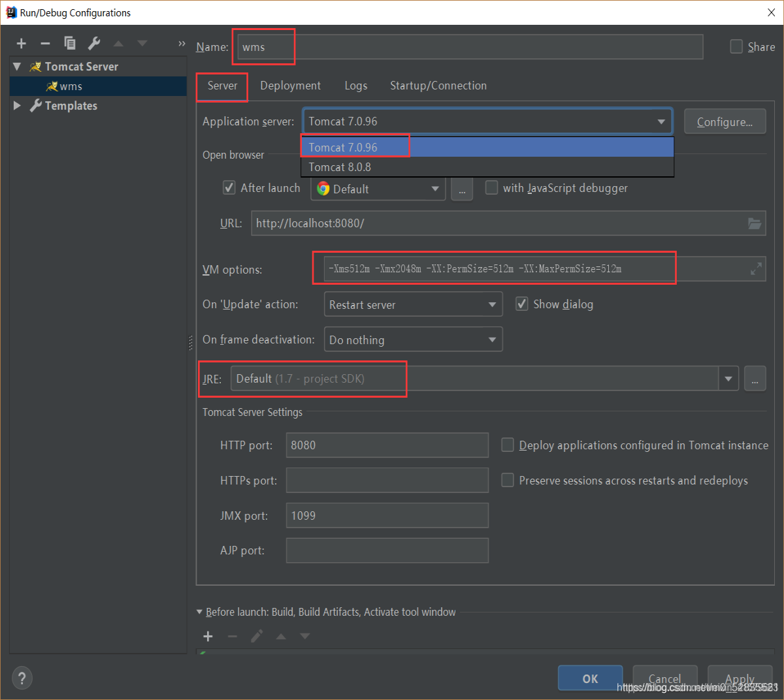Click the browser ellipsis browse button
784x700 pixels.
[x=462, y=189]
